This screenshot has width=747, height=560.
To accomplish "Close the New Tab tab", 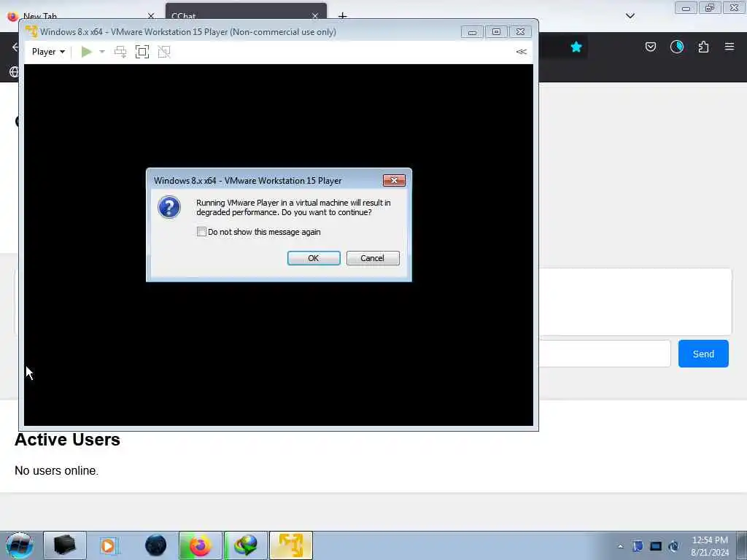I will 151,16.
